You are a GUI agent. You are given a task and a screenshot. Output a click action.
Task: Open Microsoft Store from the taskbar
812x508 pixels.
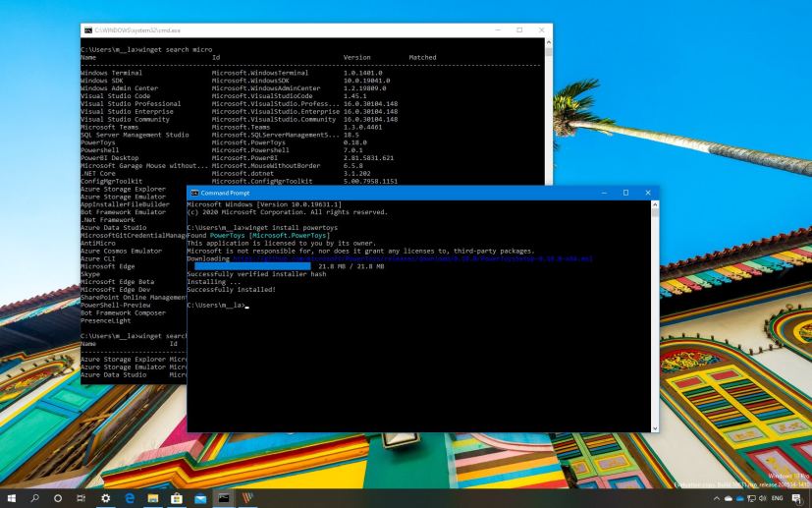click(x=177, y=499)
